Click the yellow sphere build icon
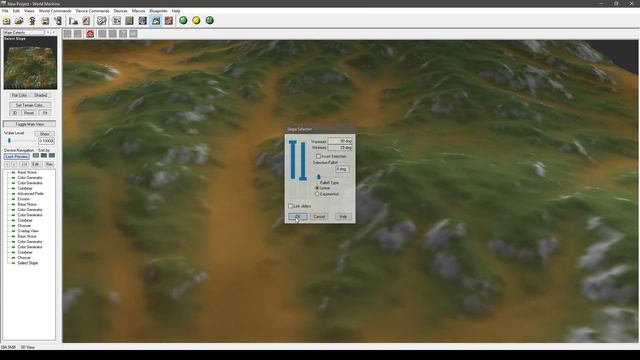Image resolution: width=640 pixels, height=360 pixels. click(196, 20)
